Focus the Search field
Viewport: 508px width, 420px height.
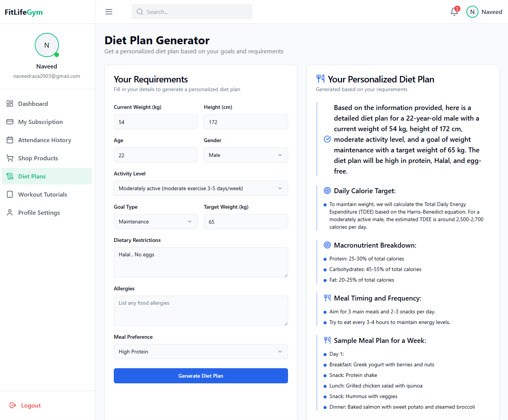(192, 12)
